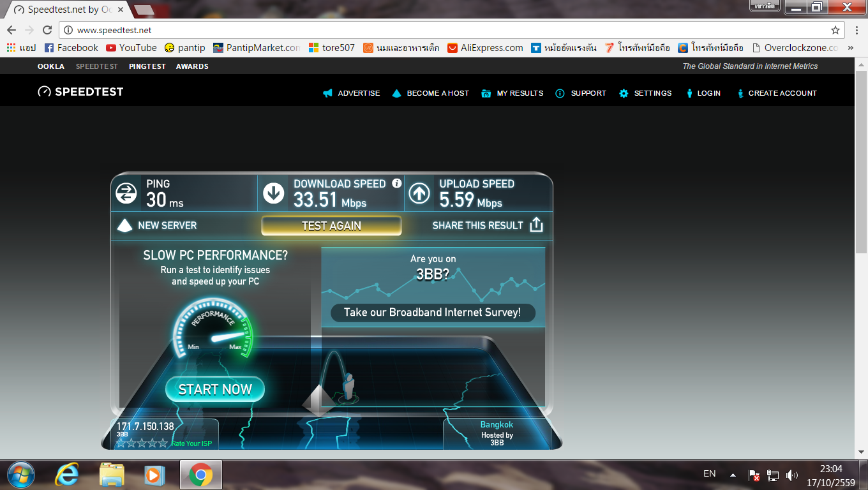Viewport: 868px width, 490px height.
Task: Click the download speed info icon
Action: [x=396, y=183]
